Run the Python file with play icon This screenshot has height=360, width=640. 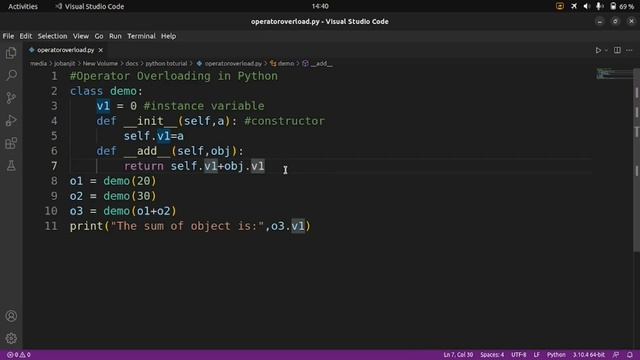click(598, 50)
